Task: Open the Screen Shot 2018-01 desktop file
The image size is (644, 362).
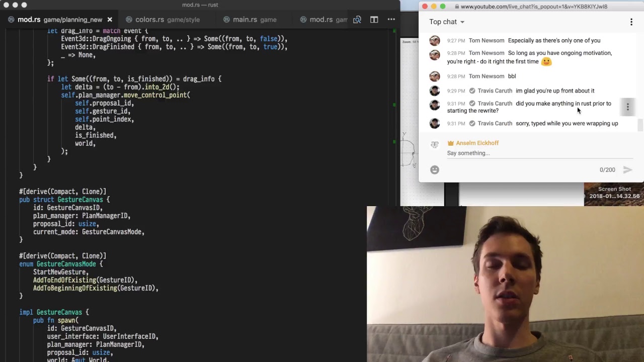Action: pyautogui.click(x=614, y=193)
